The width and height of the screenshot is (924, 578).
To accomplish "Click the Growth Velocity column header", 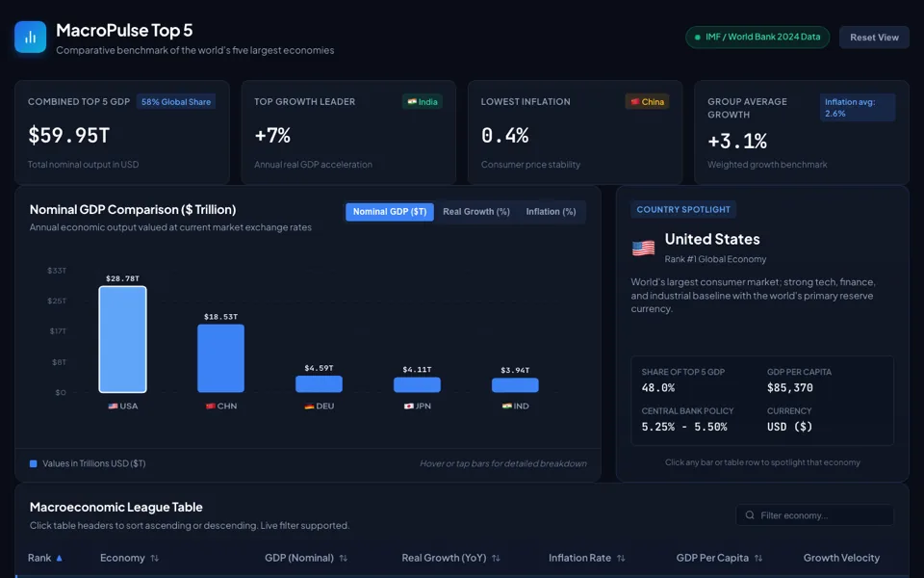I will (841, 558).
